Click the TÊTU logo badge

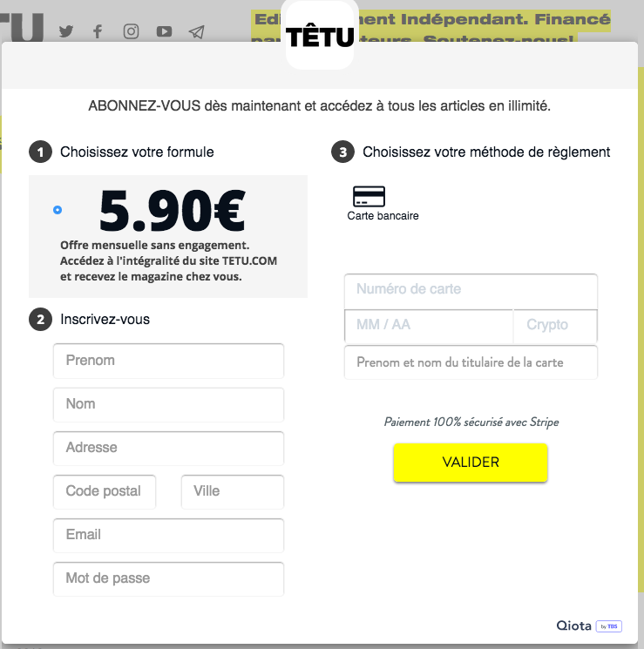click(320, 36)
